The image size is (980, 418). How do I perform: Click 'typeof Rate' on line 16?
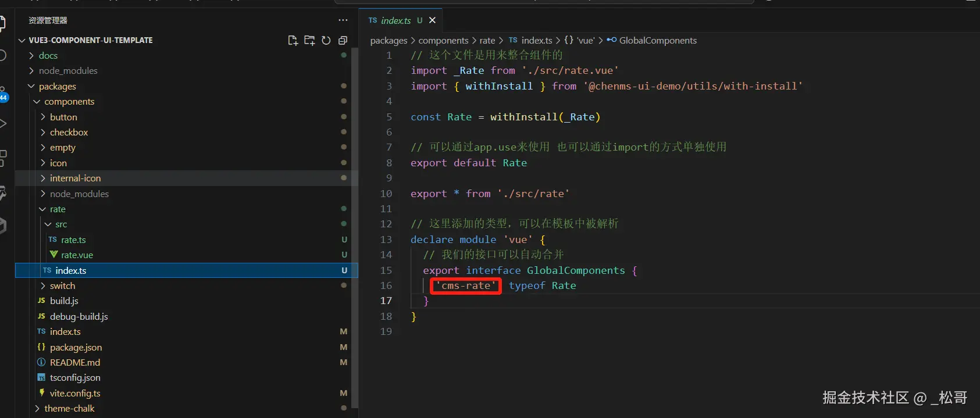pos(542,285)
